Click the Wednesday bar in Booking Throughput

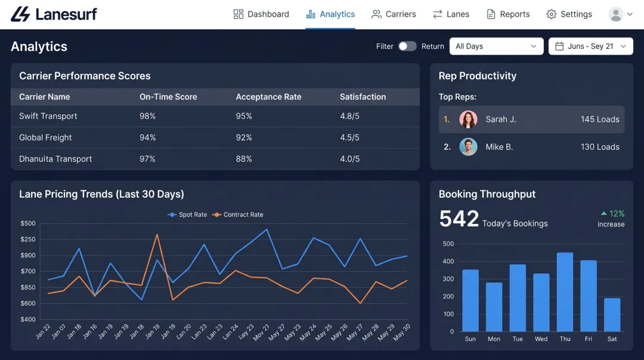(x=541, y=303)
